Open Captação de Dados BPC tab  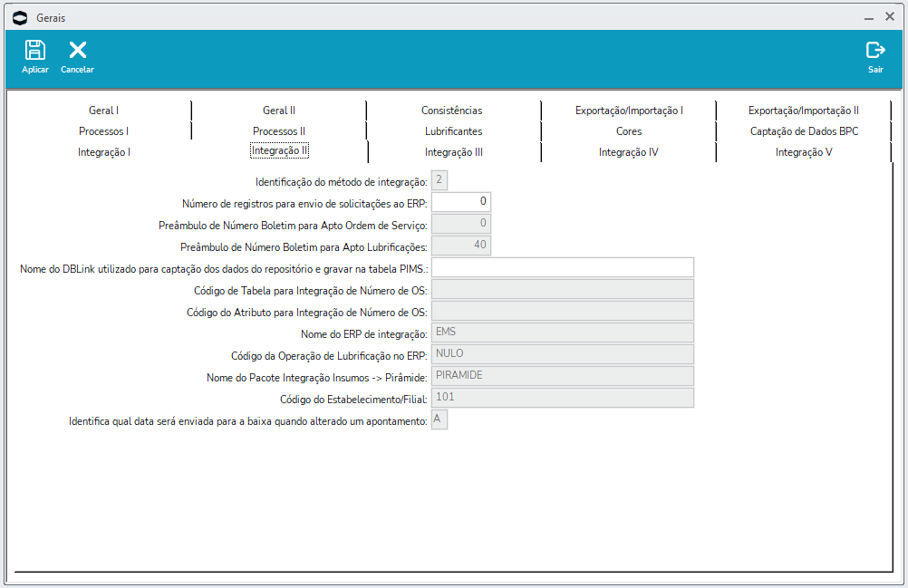coord(805,131)
